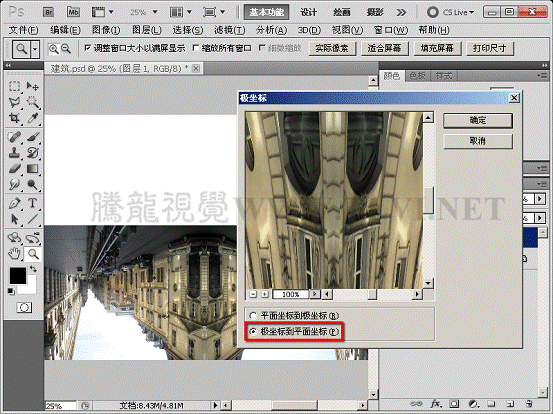
Task: Open the 编辑(E) menu
Action: (65, 30)
